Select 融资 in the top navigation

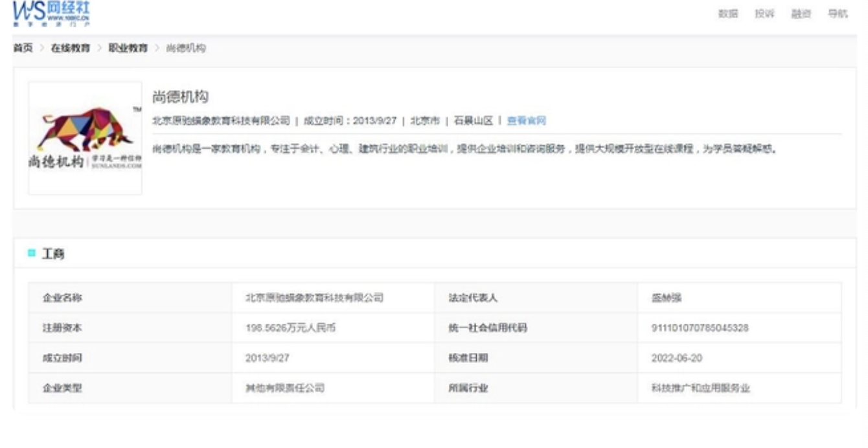click(x=801, y=14)
